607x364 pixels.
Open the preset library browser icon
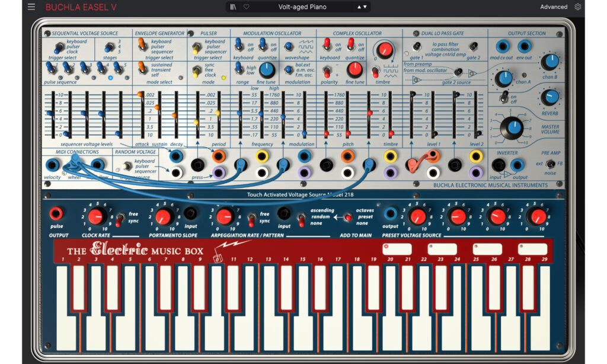pyautogui.click(x=233, y=7)
